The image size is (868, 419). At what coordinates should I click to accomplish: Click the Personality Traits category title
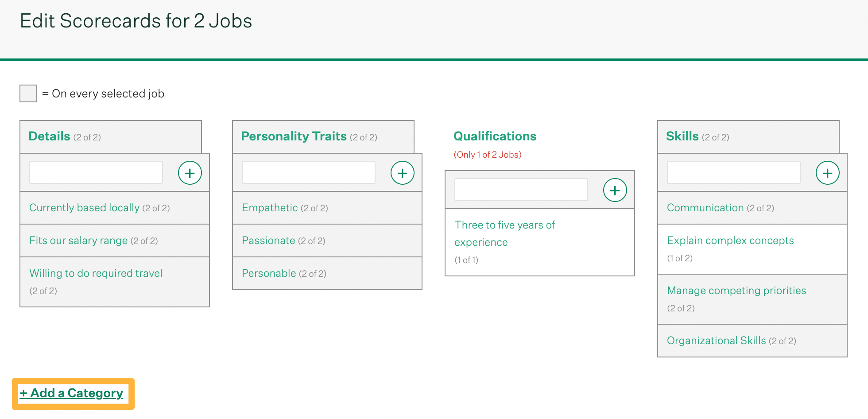coord(294,136)
